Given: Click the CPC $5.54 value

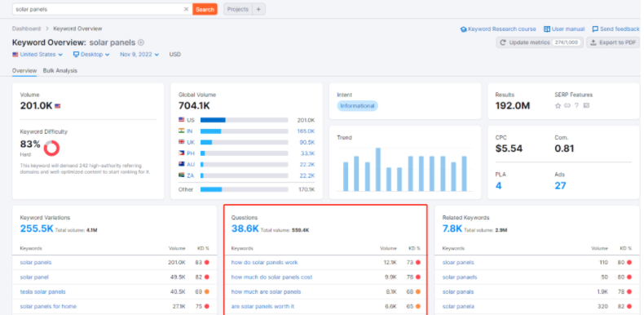Looking at the screenshot, I should pos(509,149).
